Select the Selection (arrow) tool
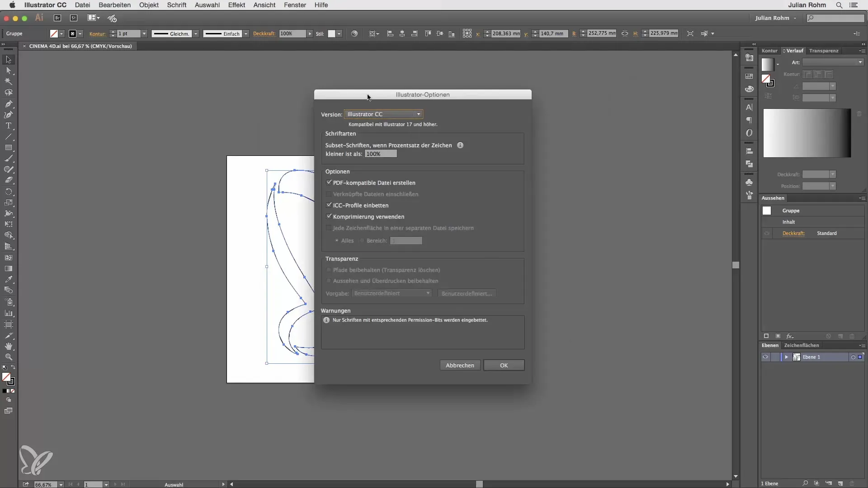This screenshot has width=868, height=488. 9,60
